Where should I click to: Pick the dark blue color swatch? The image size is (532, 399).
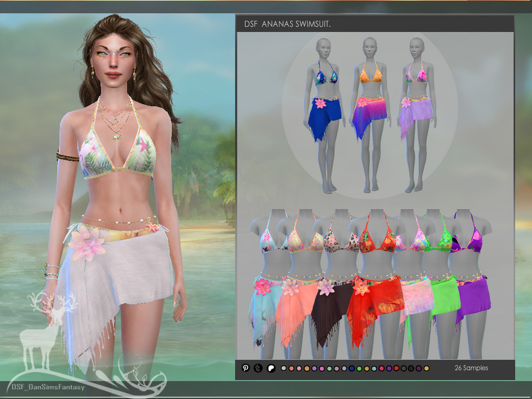(x=352, y=368)
